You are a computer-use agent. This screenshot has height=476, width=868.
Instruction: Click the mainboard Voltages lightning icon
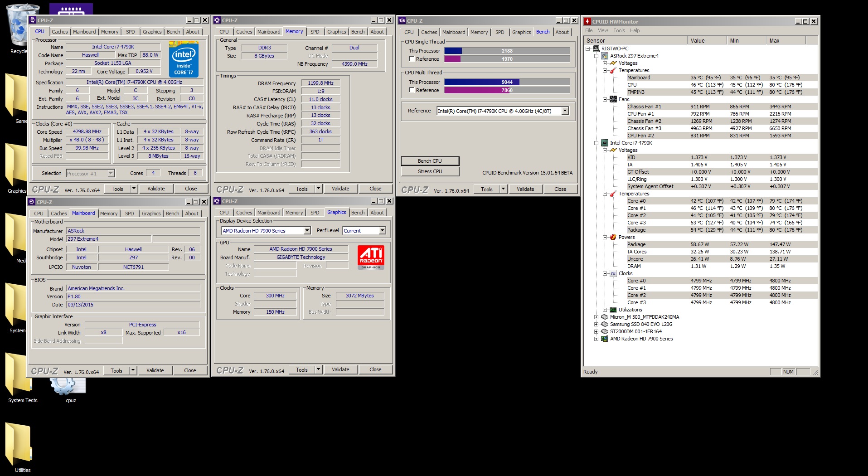pyautogui.click(x=613, y=63)
